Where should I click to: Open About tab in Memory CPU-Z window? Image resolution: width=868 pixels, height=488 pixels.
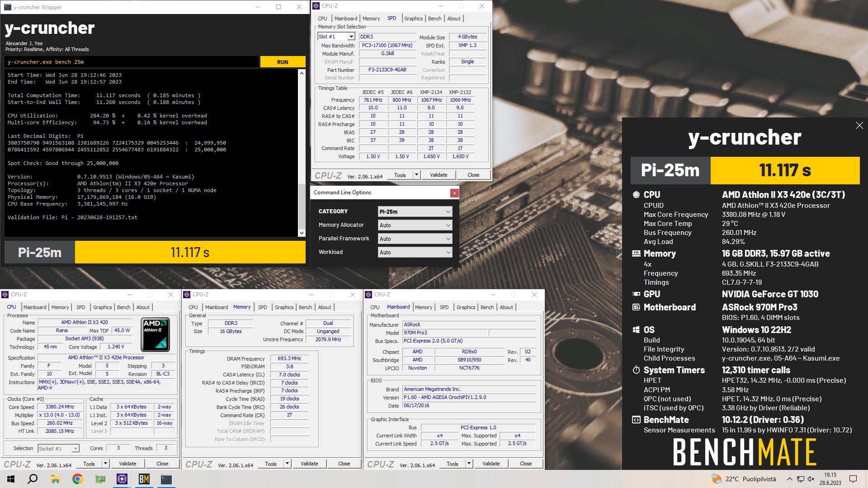tap(325, 307)
